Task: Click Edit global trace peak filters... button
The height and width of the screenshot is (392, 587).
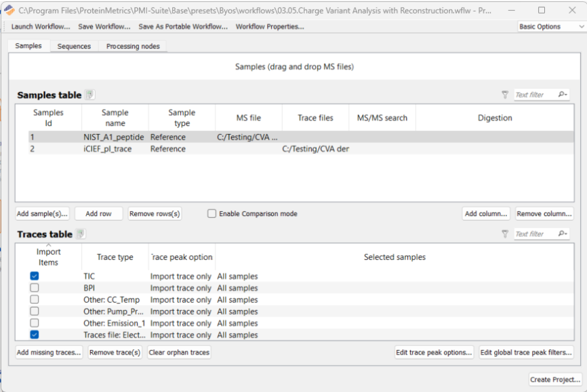Action: pyautogui.click(x=526, y=352)
